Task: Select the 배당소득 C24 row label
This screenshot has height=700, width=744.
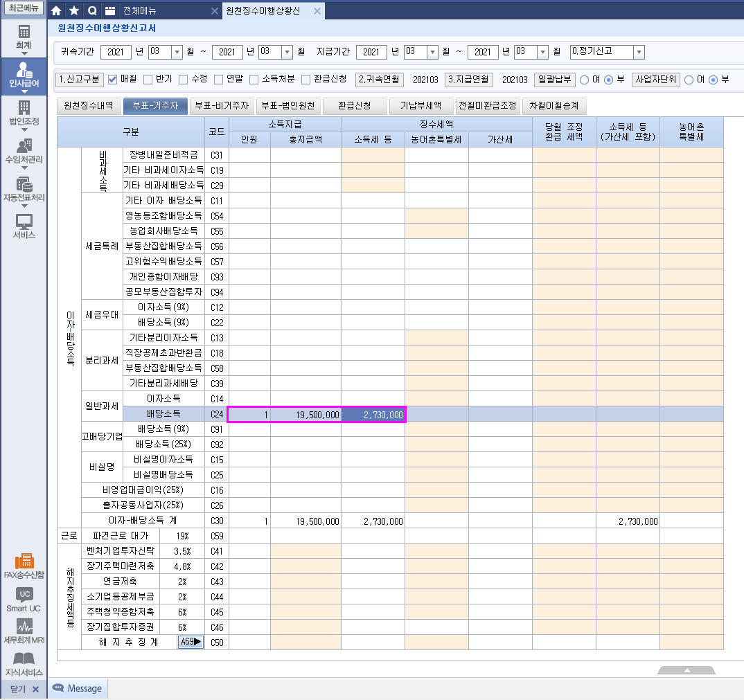Action: 163,413
